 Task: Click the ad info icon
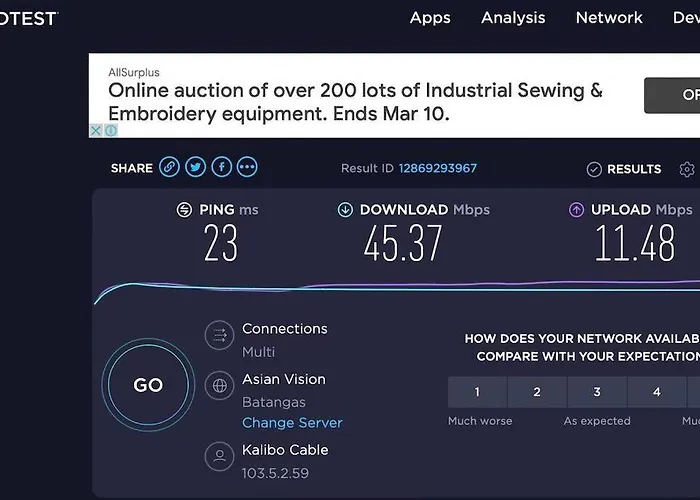coord(111,130)
